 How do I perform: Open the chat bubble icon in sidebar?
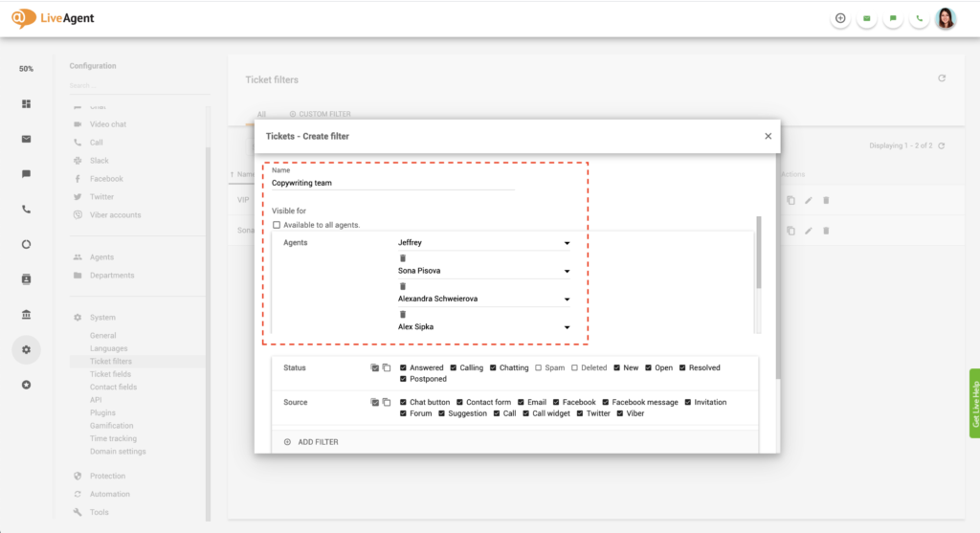click(x=27, y=174)
